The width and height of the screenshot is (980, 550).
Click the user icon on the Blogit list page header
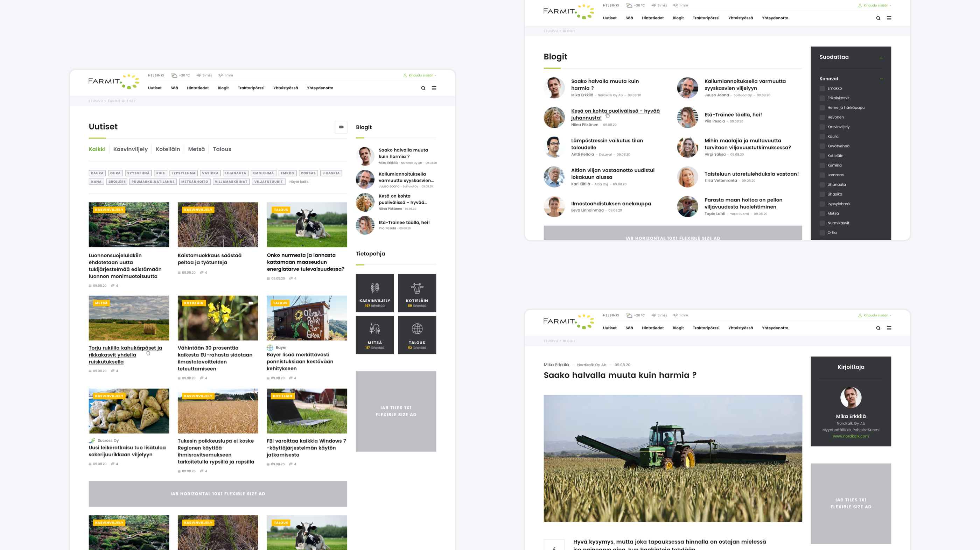(860, 5)
